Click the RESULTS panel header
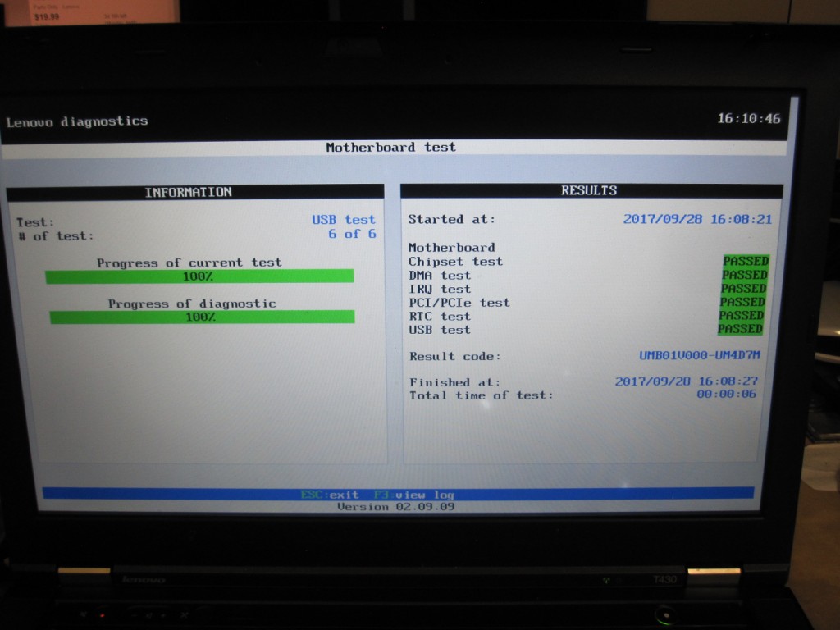Image resolution: width=840 pixels, height=630 pixels. [x=591, y=190]
